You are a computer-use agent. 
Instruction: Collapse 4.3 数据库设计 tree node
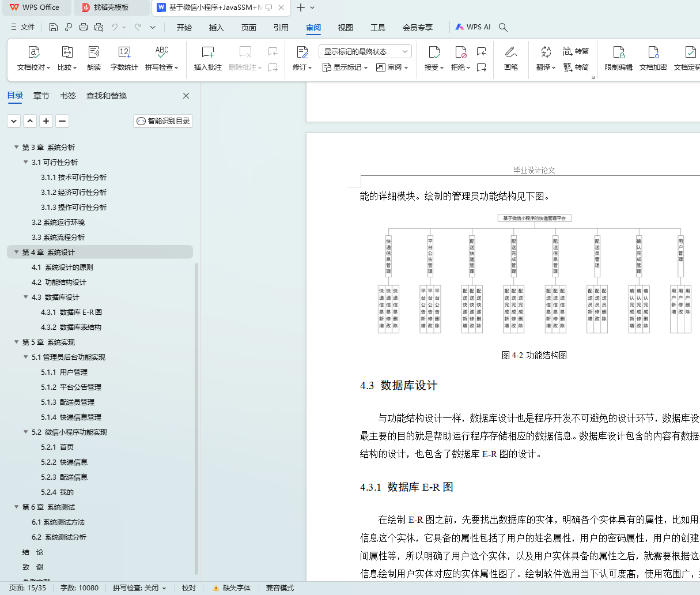tap(26, 297)
